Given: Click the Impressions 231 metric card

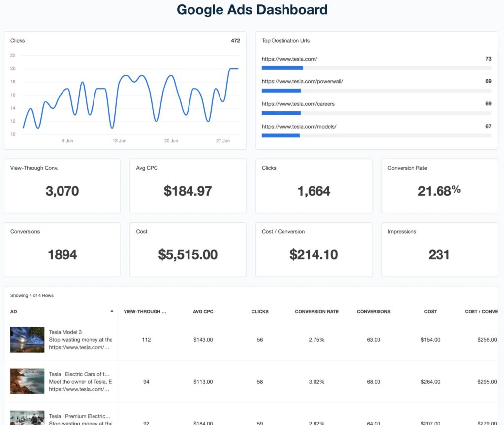Looking at the screenshot, I should (439, 249).
